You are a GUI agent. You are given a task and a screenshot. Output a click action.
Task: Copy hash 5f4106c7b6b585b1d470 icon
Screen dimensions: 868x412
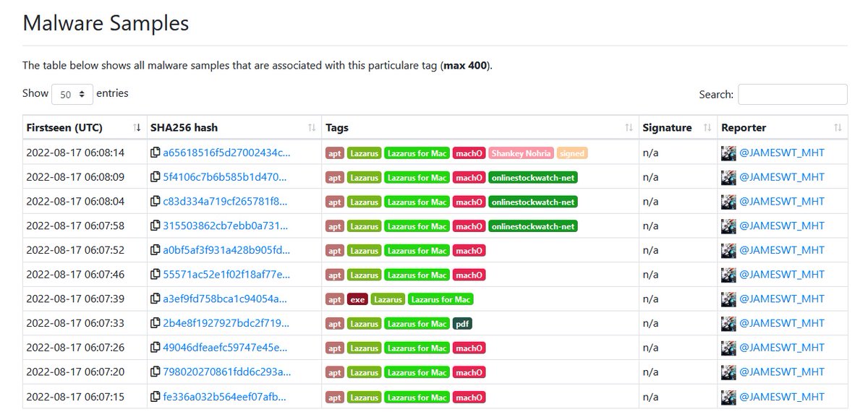pyautogui.click(x=155, y=177)
